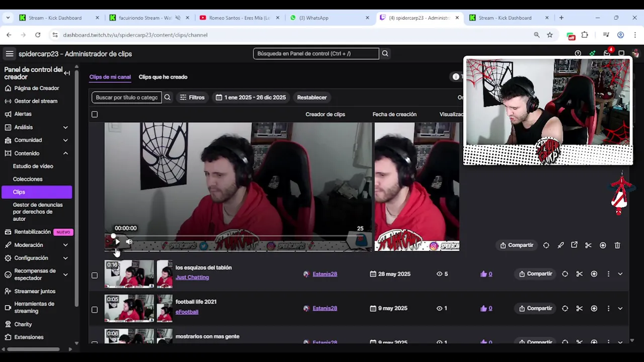Switch to Clips que he creado tab
The width and height of the screenshot is (644, 362).
point(163,77)
